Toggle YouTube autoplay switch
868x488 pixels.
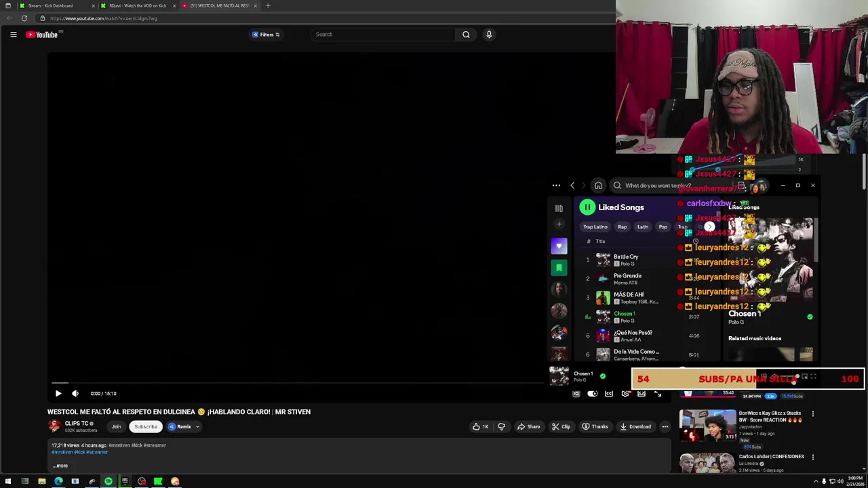593,394
